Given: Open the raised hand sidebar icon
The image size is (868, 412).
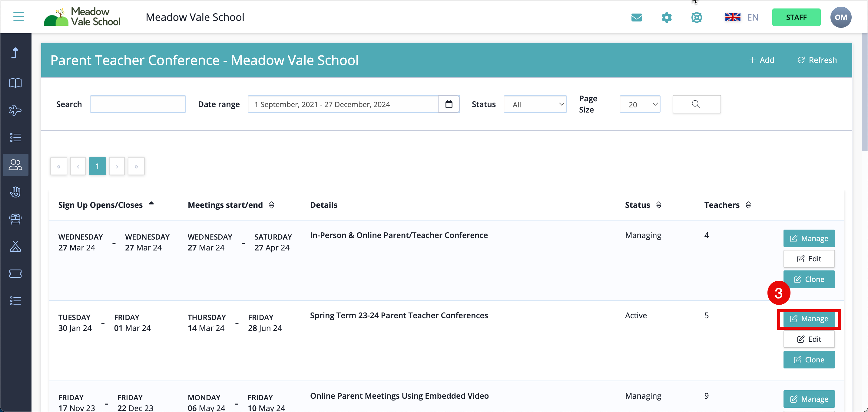Looking at the screenshot, I should [x=15, y=192].
